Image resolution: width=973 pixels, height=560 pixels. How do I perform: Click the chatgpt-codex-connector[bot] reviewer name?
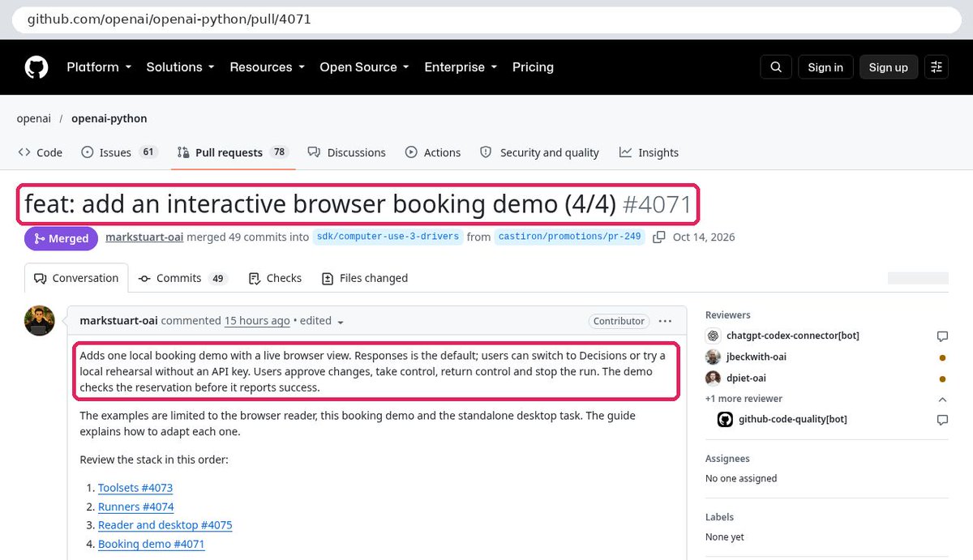pos(793,336)
